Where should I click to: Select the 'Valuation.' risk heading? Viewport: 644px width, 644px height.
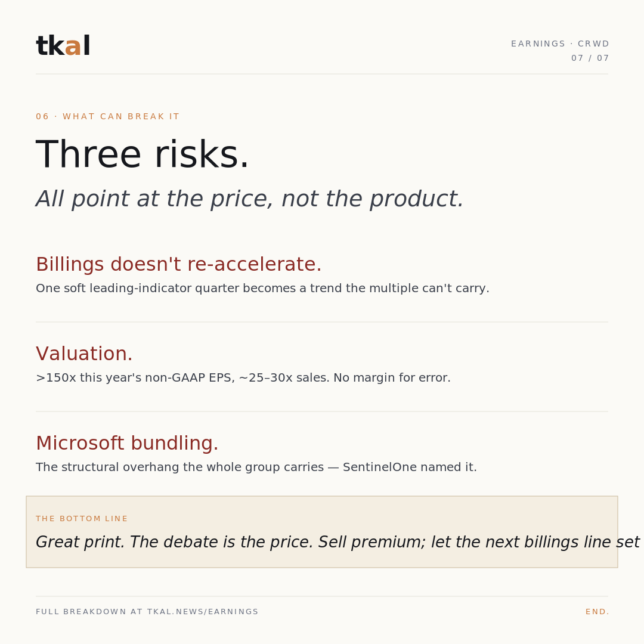(84, 354)
